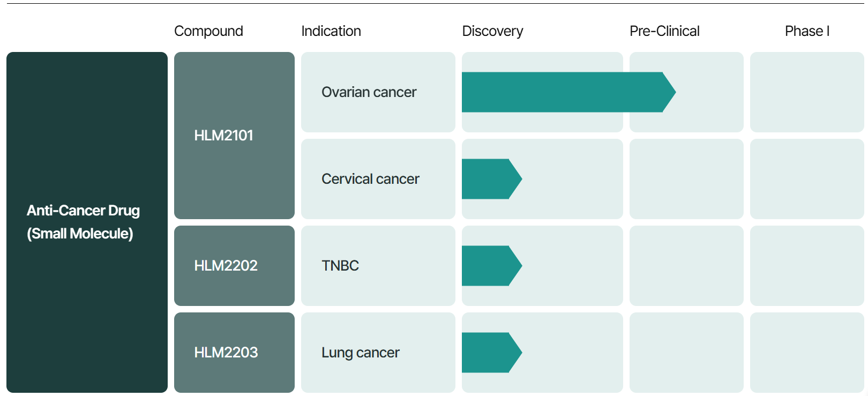The height and width of the screenshot is (396, 868).
Task: Click the Ovarian cancer indication cell
Action: tap(378, 92)
